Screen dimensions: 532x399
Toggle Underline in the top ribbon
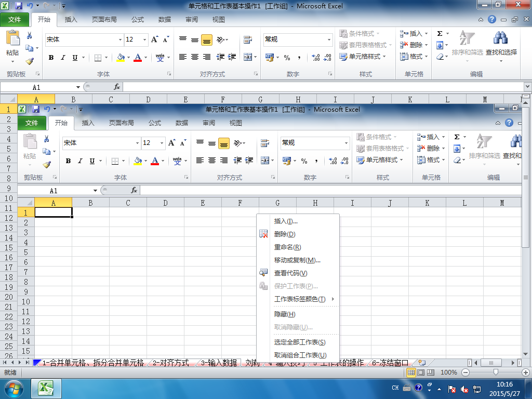tap(75, 58)
